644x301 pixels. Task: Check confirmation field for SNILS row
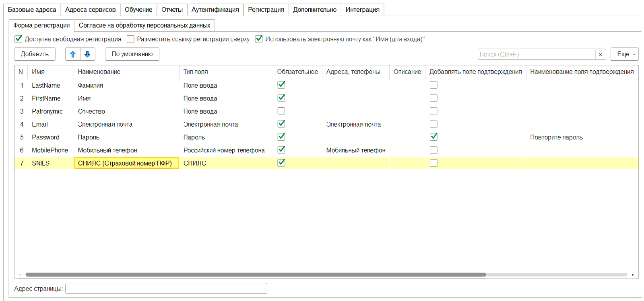(433, 163)
